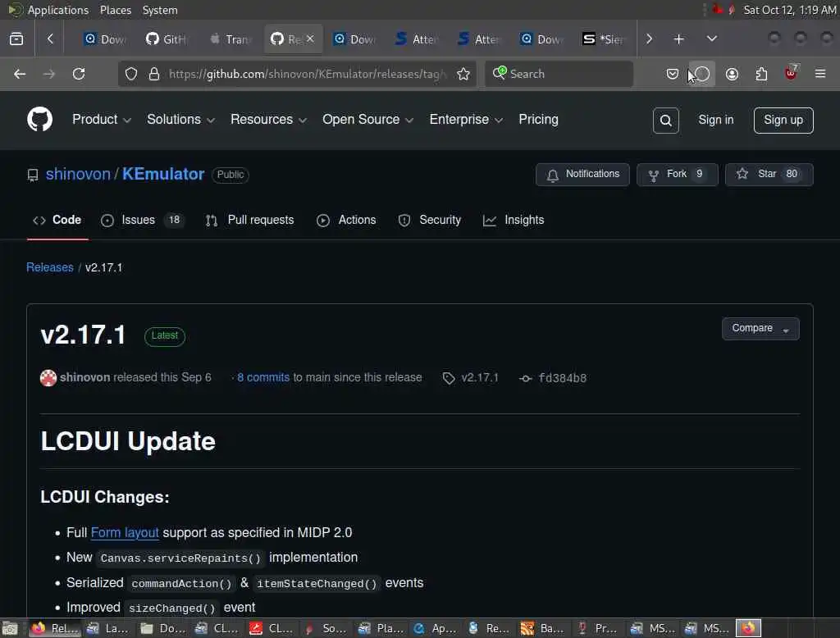Fork the KEmulator repository
This screenshot has height=638, width=840.
pyautogui.click(x=677, y=174)
